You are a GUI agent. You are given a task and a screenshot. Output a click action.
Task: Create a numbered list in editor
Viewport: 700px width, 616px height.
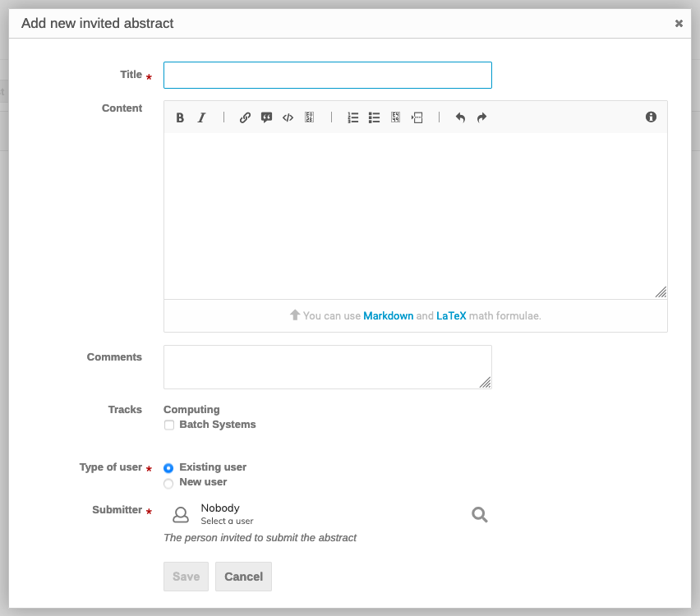click(x=352, y=117)
